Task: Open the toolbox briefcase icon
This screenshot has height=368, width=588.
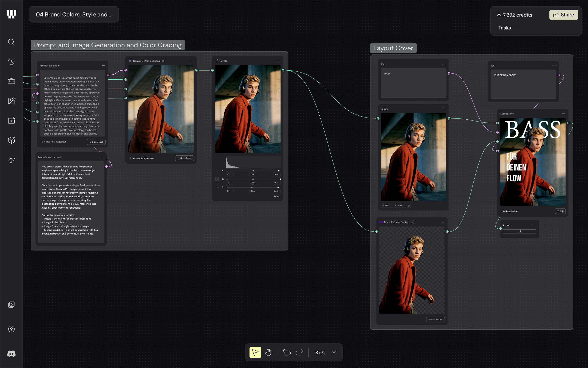Action: point(11,81)
